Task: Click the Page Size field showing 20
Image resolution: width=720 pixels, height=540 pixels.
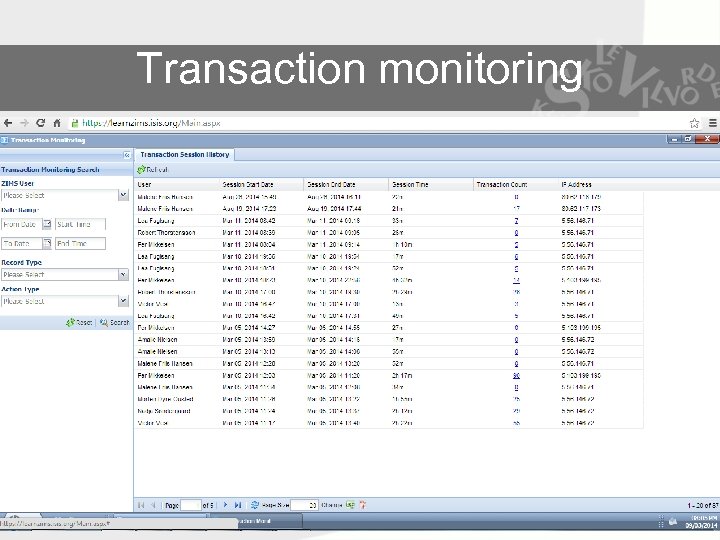Action: coord(304,505)
